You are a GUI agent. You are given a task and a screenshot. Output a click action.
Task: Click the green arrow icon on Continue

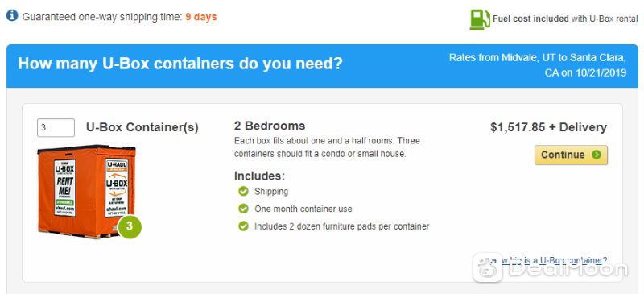pos(597,155)
